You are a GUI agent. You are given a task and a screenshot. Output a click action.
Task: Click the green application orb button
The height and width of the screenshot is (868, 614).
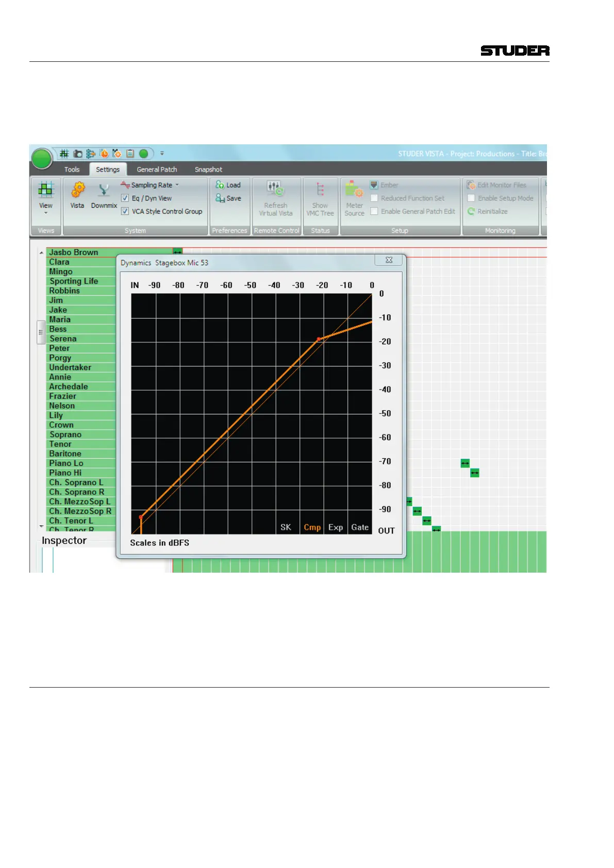(42, 158)
